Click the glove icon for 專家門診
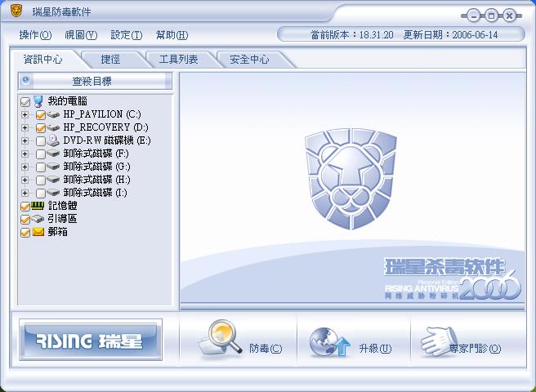 [x=439, y=341]
